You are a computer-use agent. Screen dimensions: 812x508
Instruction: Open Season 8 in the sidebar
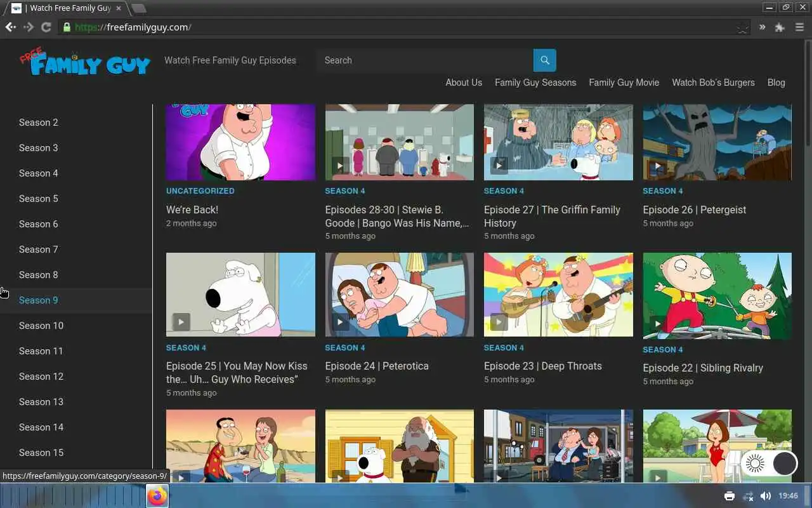pos(39,275)
